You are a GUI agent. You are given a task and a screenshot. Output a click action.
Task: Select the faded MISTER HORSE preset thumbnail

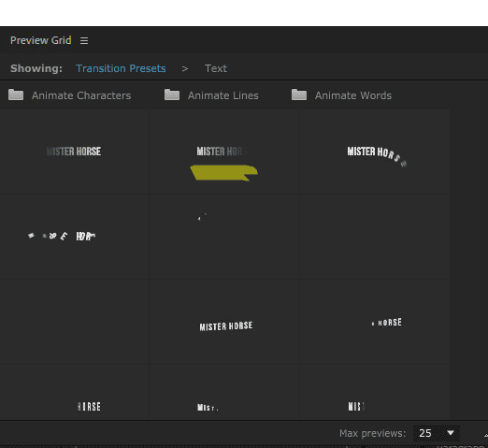click(75, 152)
